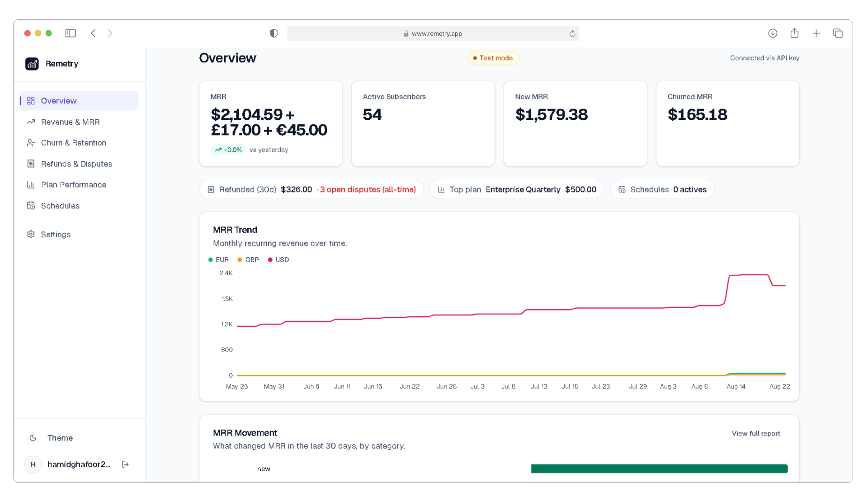Reload the page
This screenshot has height=488, width=868.
click(572, 34)
